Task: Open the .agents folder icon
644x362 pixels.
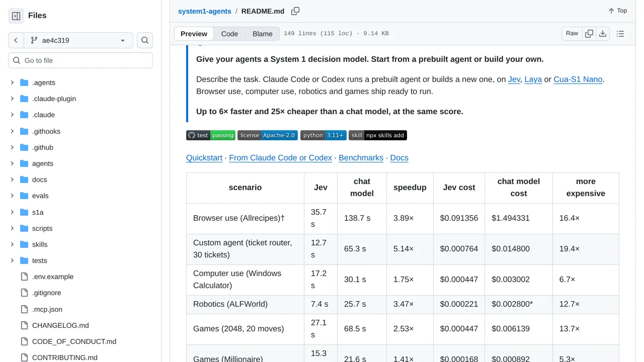Action: 24,82
